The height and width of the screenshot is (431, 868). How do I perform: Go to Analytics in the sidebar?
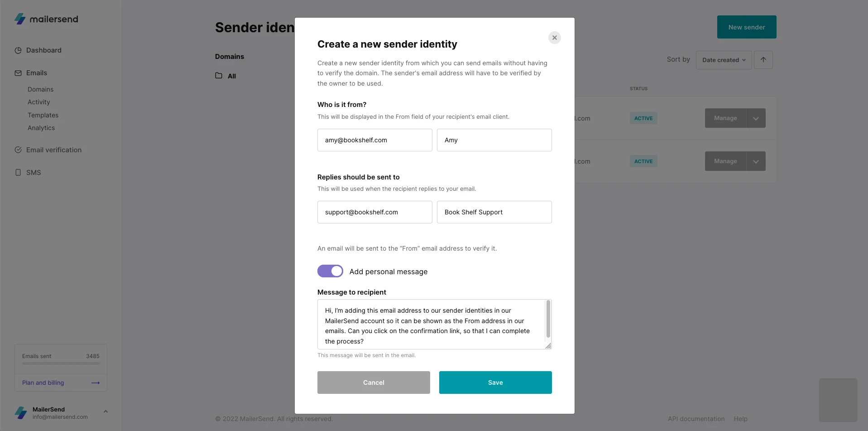tap(41, 128)
